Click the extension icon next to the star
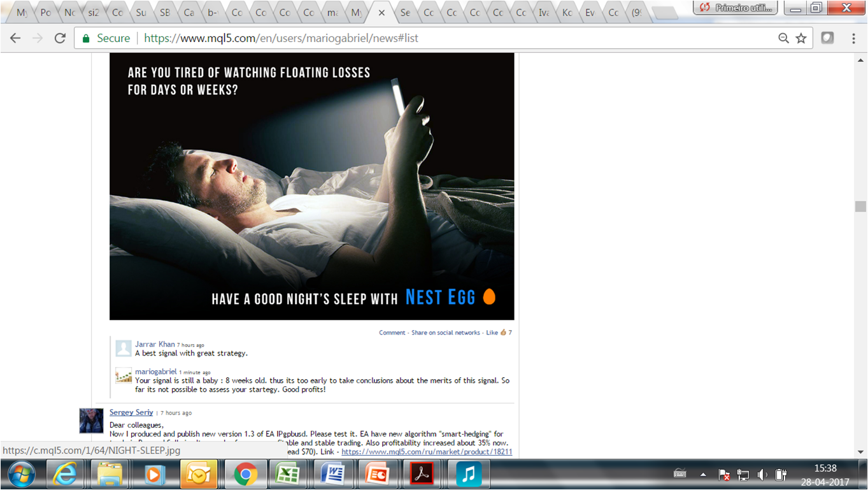The height and width of the screenshot is (490, 868). pos(827,38)
